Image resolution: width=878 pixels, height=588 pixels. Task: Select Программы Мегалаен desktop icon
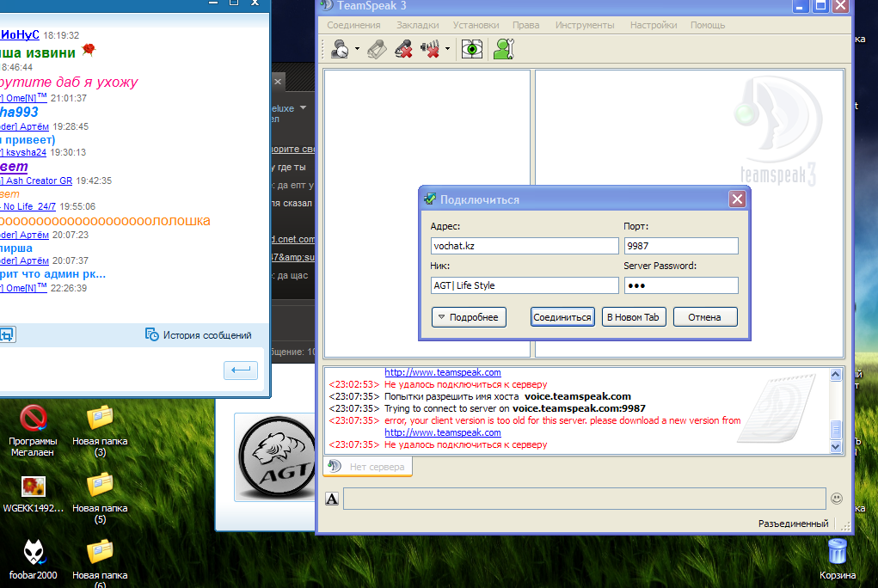point(33,431)
